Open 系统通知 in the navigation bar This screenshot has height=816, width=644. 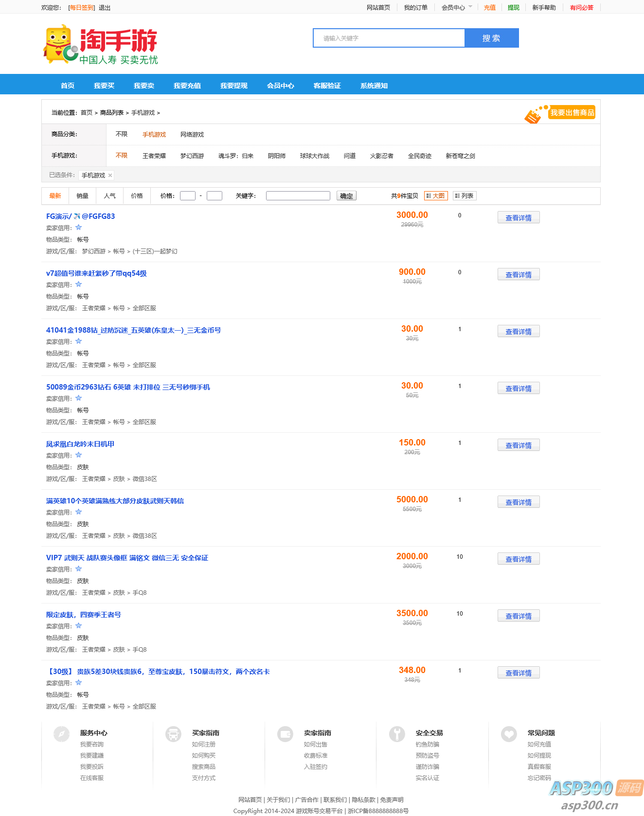(374, 86)
